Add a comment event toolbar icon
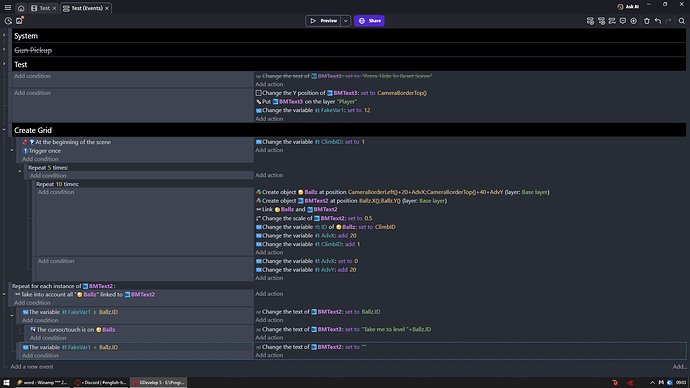The image size is (690, 388). (623, 21)
